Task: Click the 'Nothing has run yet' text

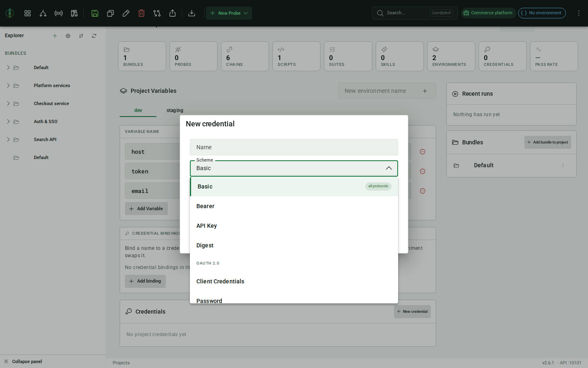Action: tap(477, 114)
